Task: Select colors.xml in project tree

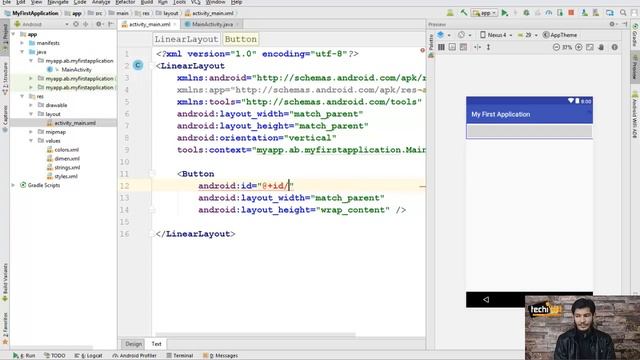Action: coord(67,150)
